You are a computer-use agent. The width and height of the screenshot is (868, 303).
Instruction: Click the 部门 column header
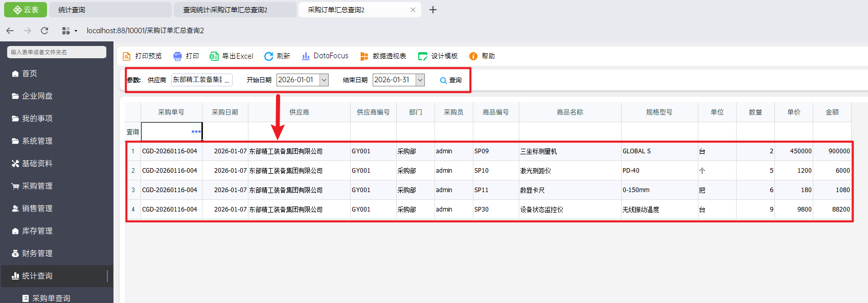click(416, 112)
